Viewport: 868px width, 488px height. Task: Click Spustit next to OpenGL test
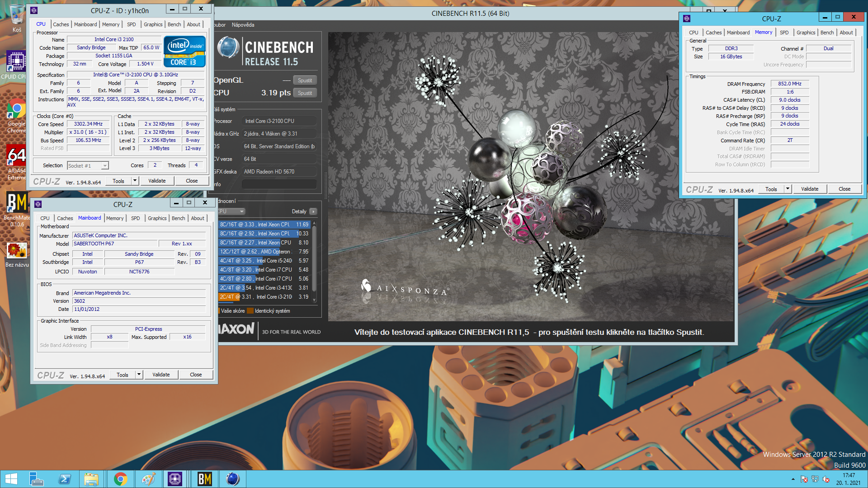click(305, 80)
